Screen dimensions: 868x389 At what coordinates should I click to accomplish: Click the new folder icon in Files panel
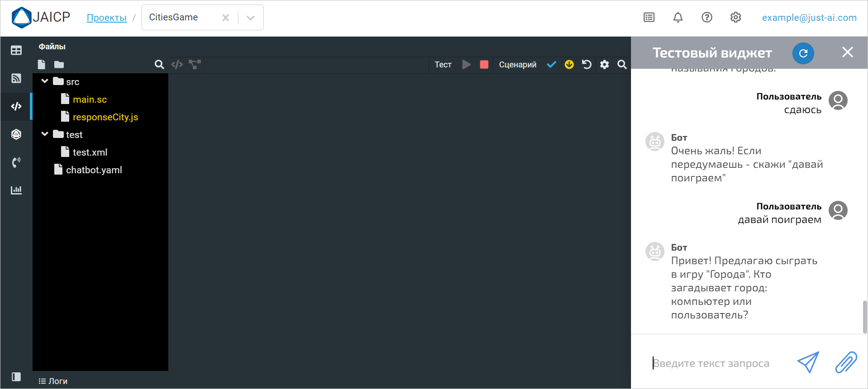tap(59, 65)
